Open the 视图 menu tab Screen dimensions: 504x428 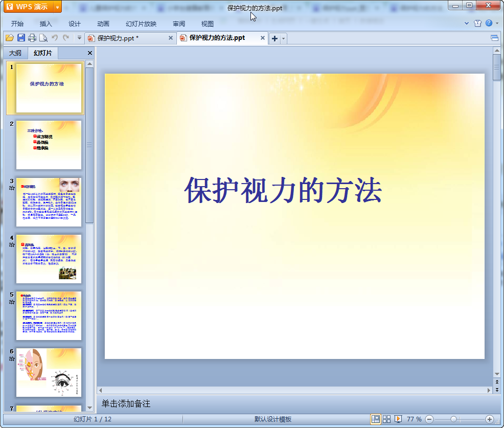[208, 24]
